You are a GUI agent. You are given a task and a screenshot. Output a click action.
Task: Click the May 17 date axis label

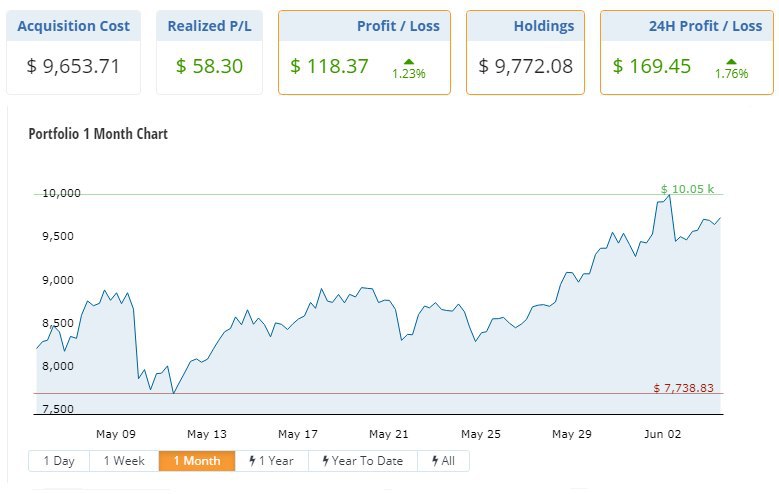point(297,434)
